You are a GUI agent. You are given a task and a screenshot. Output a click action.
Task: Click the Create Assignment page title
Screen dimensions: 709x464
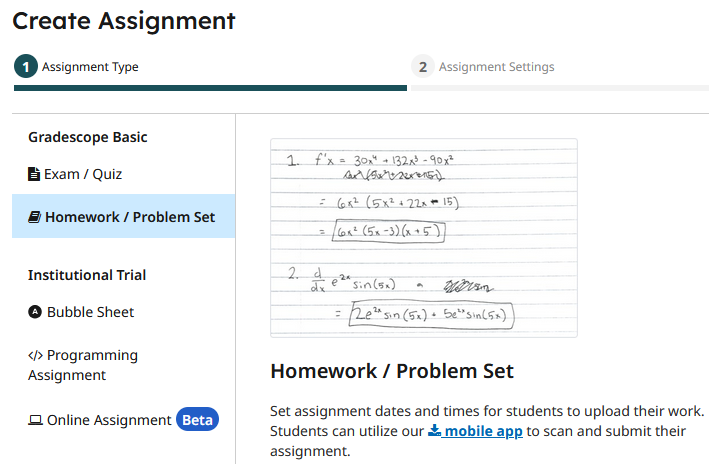124,20
